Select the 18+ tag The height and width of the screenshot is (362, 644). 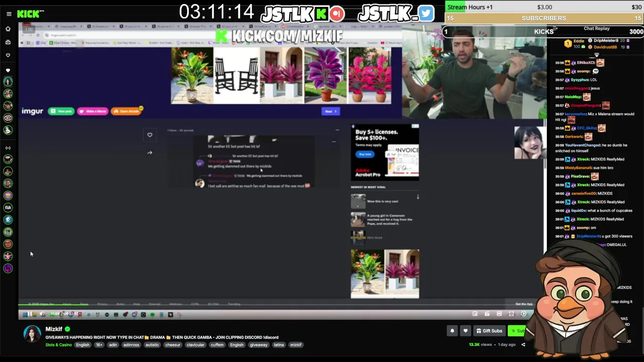click(99, 345)
